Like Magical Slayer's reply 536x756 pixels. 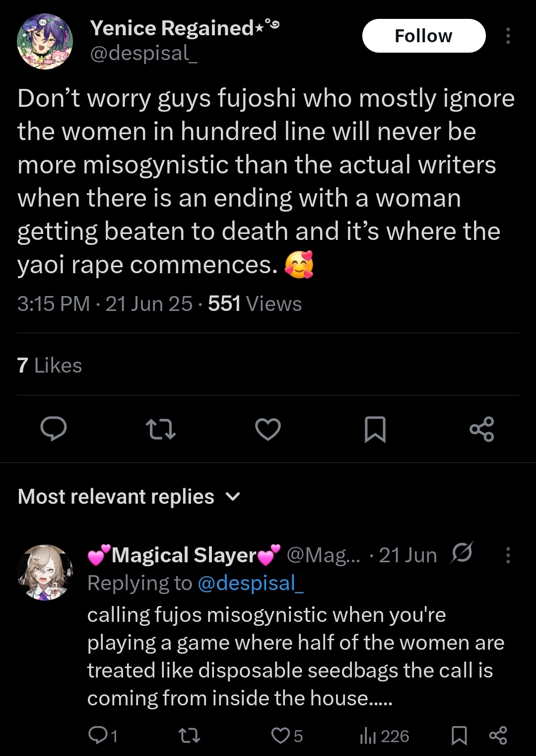[x=287, y=735]
